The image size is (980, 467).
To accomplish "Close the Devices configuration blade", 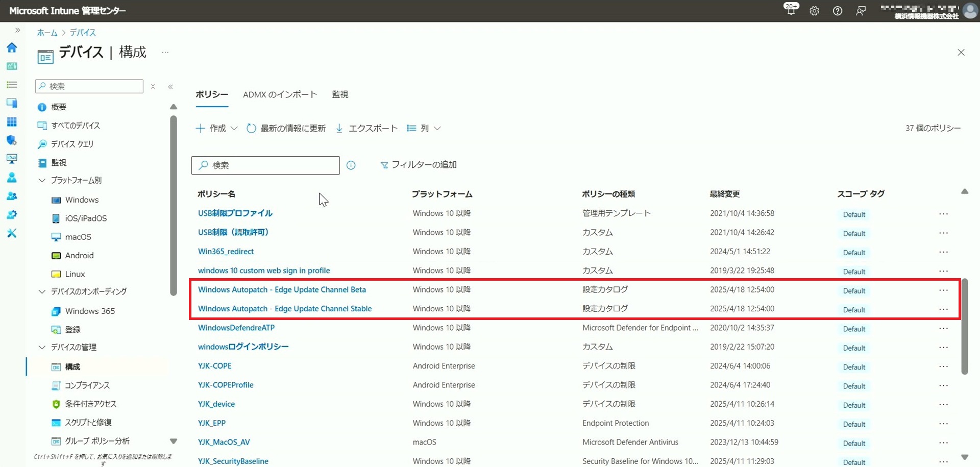I will (961, 53).
